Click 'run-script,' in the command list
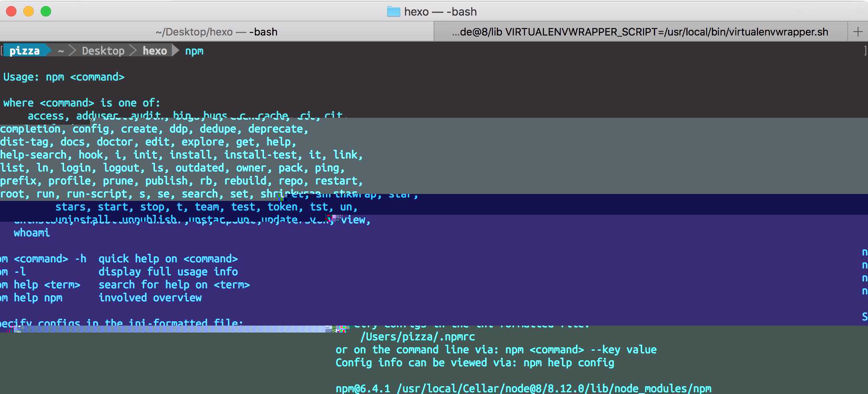The width and height of the screenshot is (868, 394). click(x=100, y=194)
